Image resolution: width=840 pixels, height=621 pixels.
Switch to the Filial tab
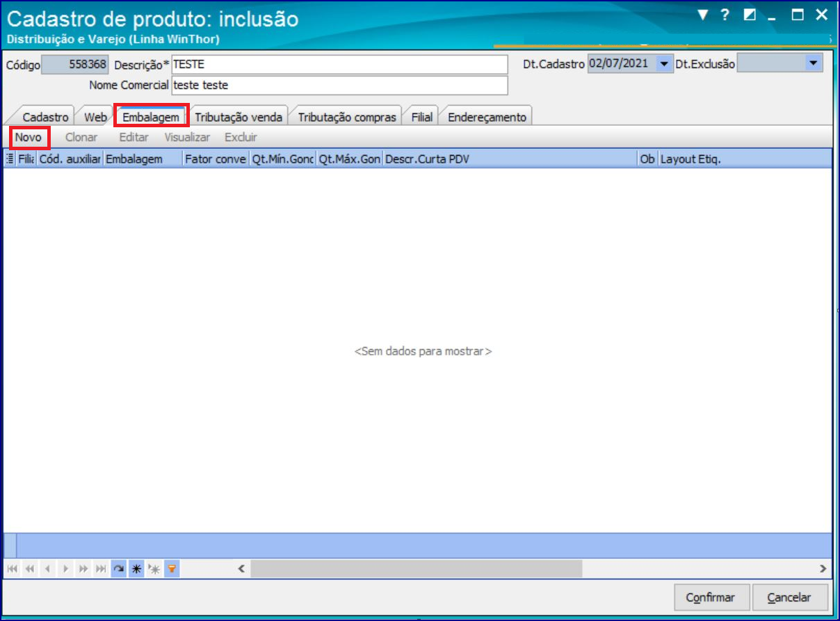click(x=421, y=118)
